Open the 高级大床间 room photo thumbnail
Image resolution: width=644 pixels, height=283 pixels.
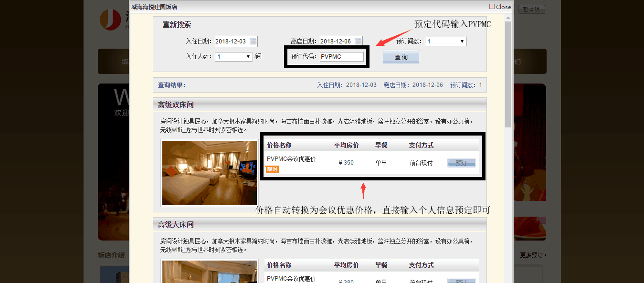pyautogui.click(x=210, y=272)
